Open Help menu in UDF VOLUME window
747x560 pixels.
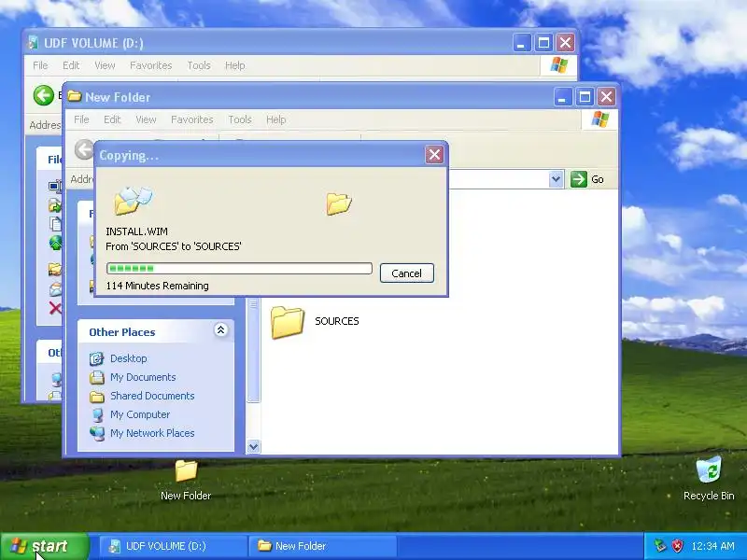[x=235, y=65]
